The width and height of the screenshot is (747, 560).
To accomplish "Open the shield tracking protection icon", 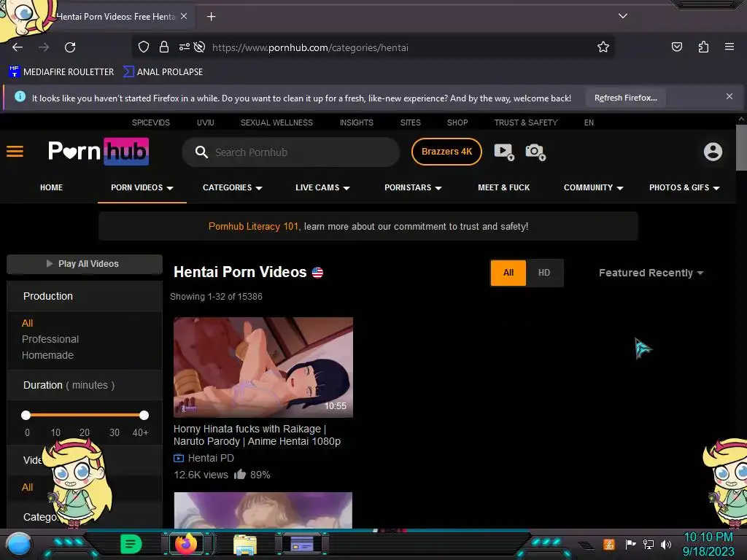I will click(x=144, y=47).
